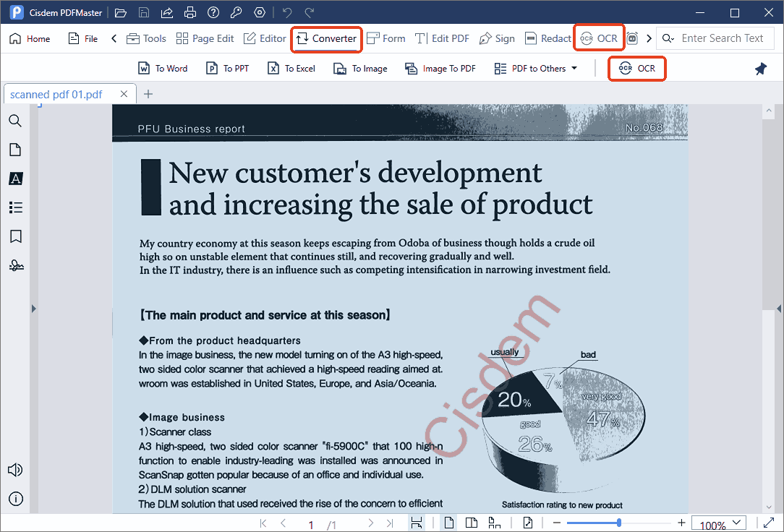Image resolution: width=784 pixels, height=532 pixels.
Task: Open the OCR tab in ribbon
Action: 599,38
